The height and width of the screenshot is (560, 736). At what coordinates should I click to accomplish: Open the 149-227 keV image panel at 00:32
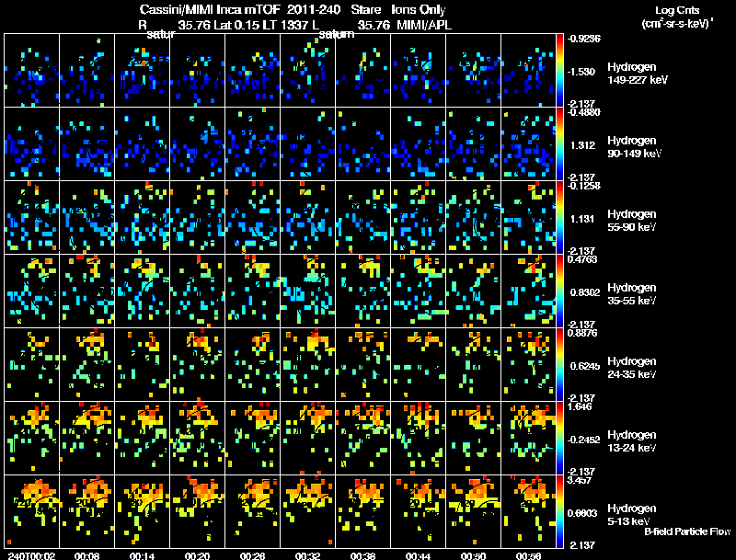pos(308,71)
